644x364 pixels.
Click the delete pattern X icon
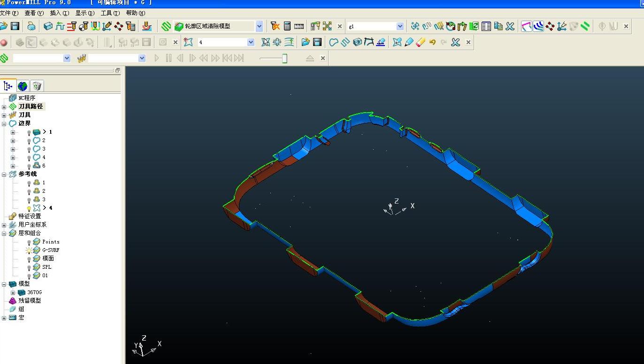(455, 42)
